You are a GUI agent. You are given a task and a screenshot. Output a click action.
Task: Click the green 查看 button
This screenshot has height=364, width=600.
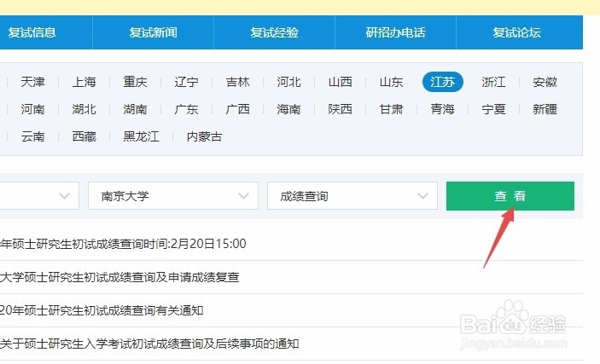[510, 196]
